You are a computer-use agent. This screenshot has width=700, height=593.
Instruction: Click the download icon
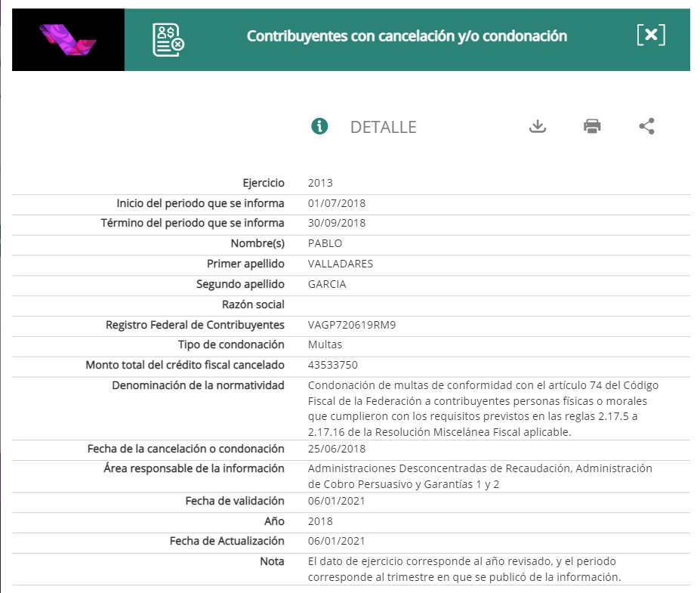click(x=537, y=126)
